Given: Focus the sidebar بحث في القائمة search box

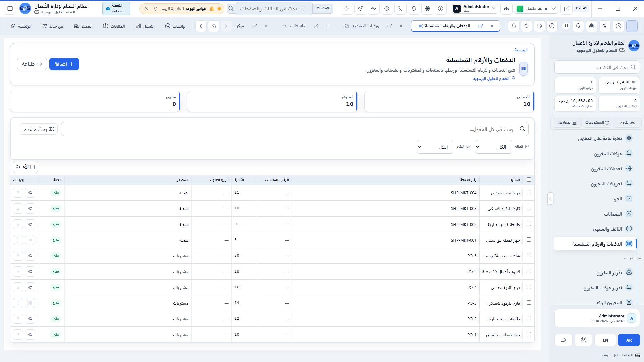Looking at the screenshot, I should pyautogui.click(x=597, y=67).
